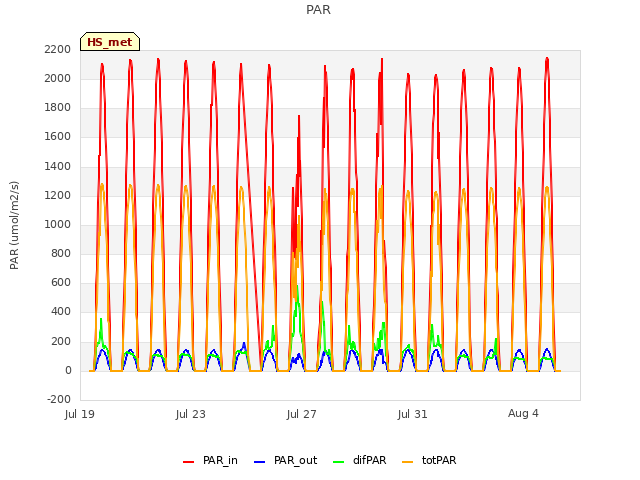This screenshot has height=480, width=640.
Task: Click the 1200 y-axis tick label
Action: tap(58, 195)
